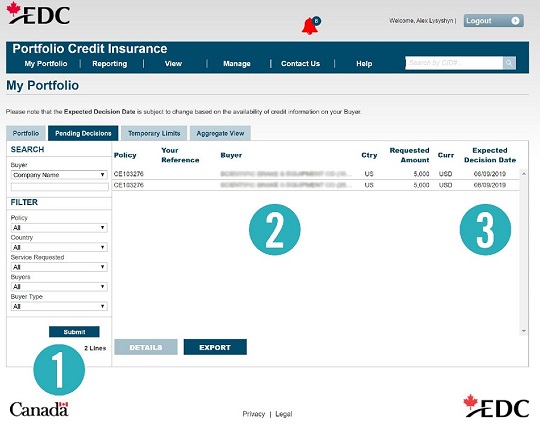Screen dimensions: 540x430
Task: Click the scrollbar up arrow
Action: click(523, 174)
